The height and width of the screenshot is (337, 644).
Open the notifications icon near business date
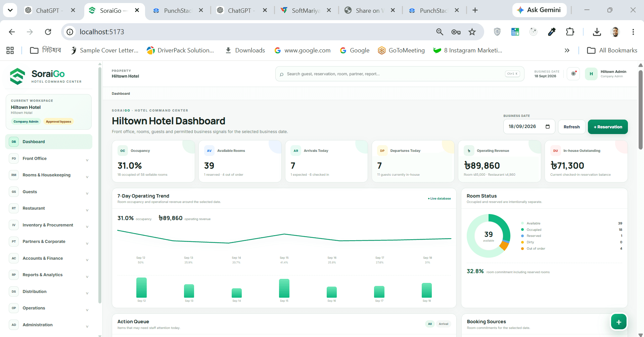(x=573, y=74)
